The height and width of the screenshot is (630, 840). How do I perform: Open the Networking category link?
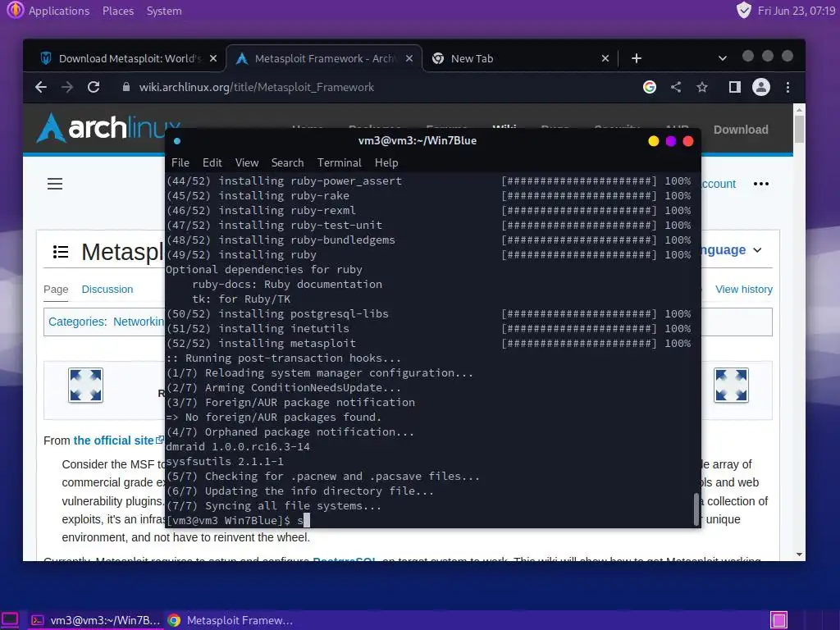(x=138, y=322)
